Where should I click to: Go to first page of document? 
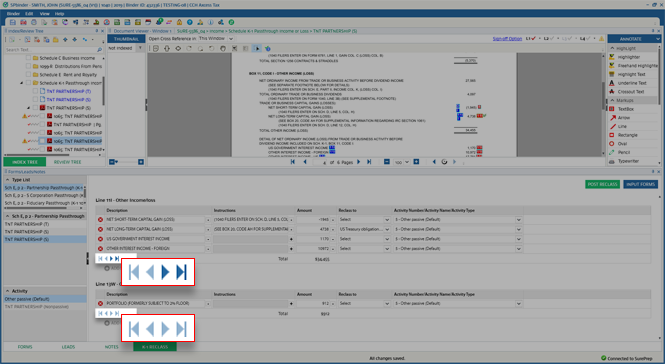pyautogui.click(x=293, y=162)
